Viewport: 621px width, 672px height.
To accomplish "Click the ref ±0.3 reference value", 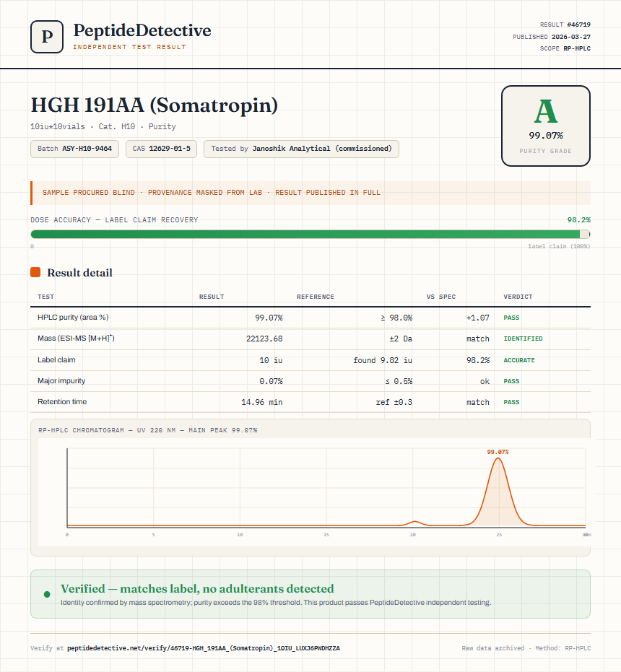I will point(394,402).
